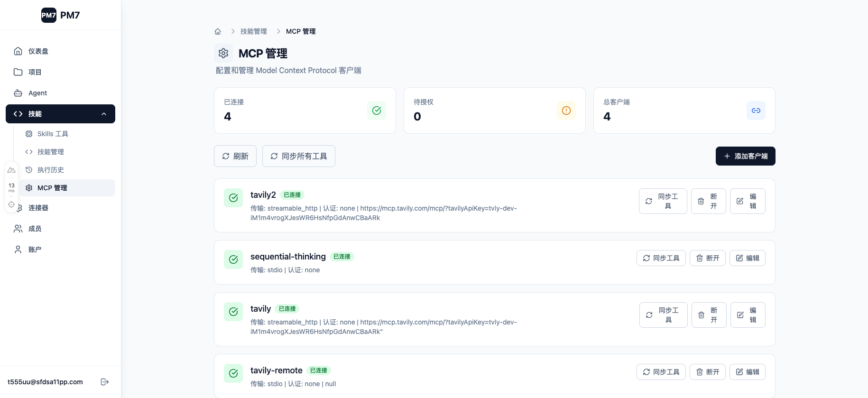Screen dimensions: 868x398
Task: Open Skills 工具 submenu item
Action: coord(67,134)
